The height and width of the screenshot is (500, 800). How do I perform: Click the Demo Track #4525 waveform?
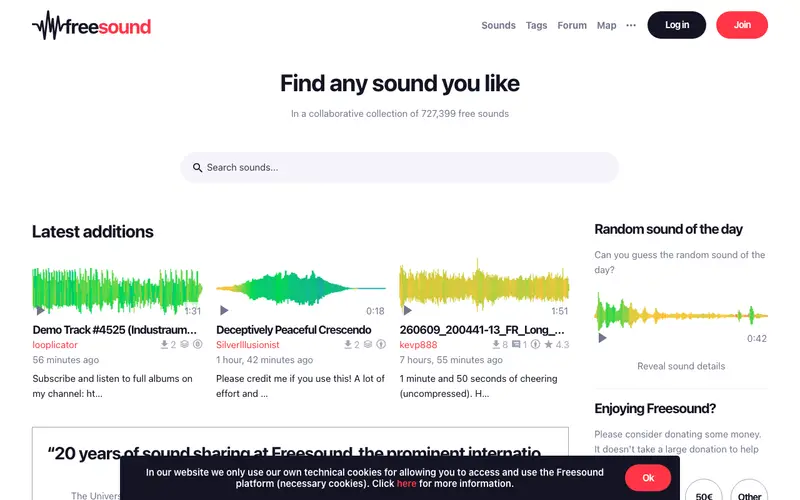point(117,290)
